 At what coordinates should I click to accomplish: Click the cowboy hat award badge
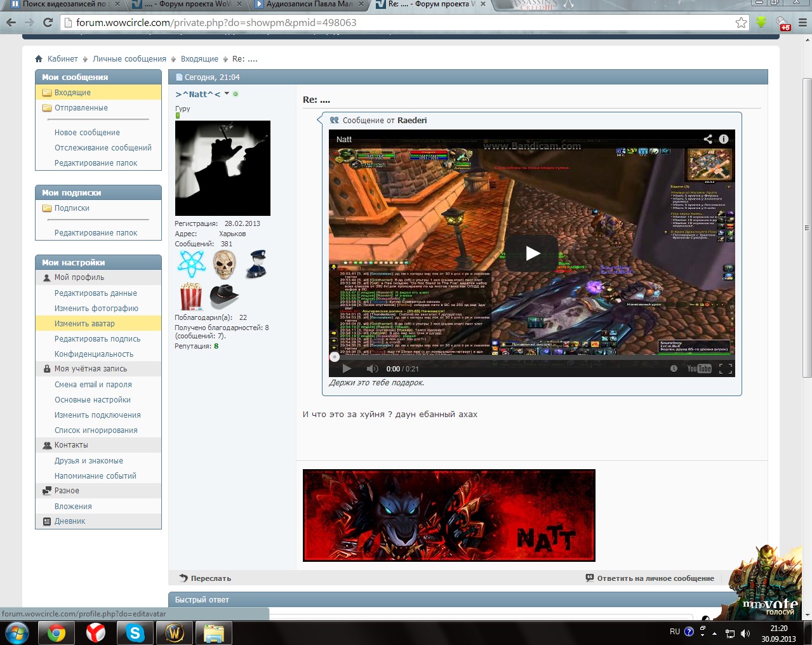(x=224, y=296)
